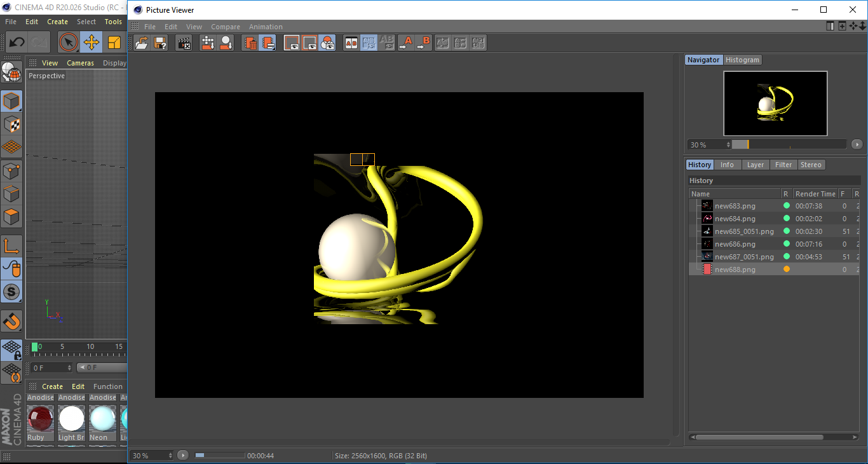Switch to Stereo tab
Screen dimensions: 868x464
811,165
